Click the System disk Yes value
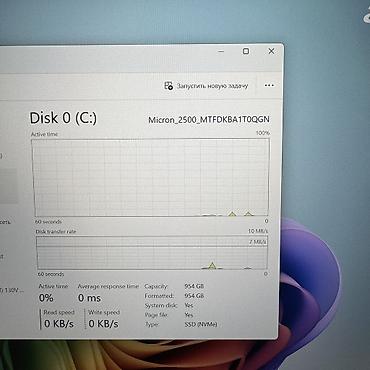 click(189, 305)
